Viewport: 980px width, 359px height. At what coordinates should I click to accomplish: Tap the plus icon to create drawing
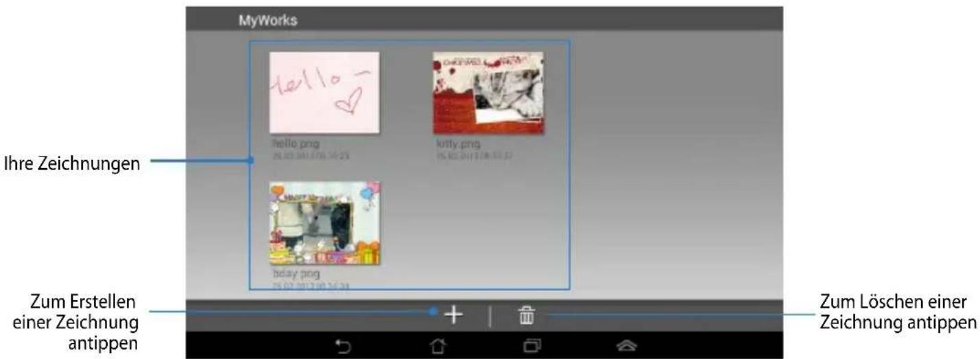(453, 315)
